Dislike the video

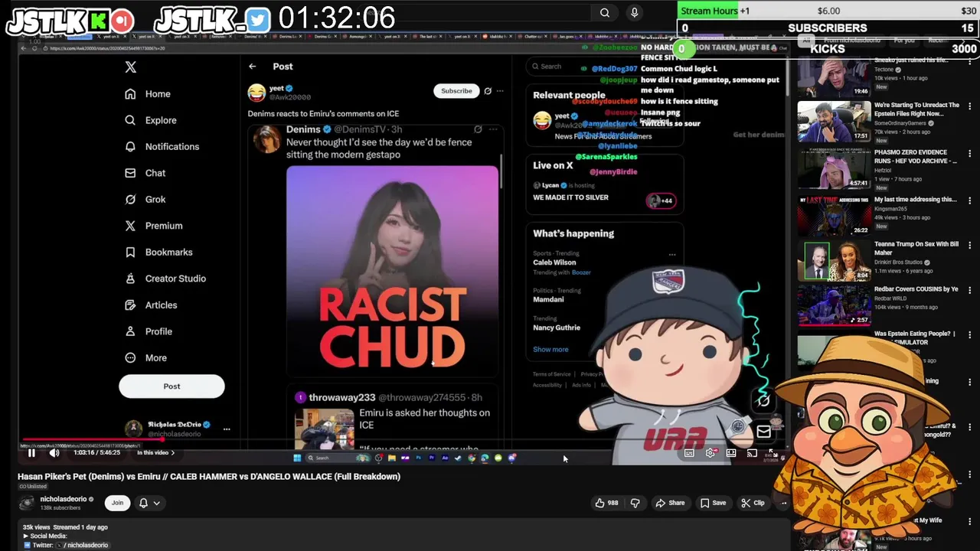pos(635,503)
